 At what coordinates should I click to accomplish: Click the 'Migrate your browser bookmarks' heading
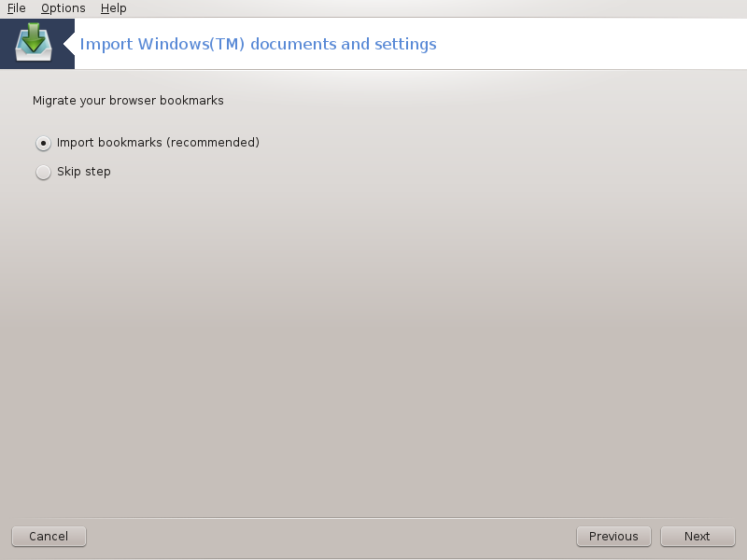tap(128, 100)
